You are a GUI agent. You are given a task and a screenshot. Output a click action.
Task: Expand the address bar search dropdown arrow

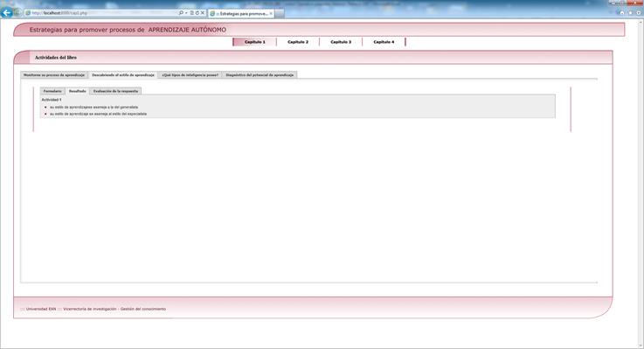(186, 13)
